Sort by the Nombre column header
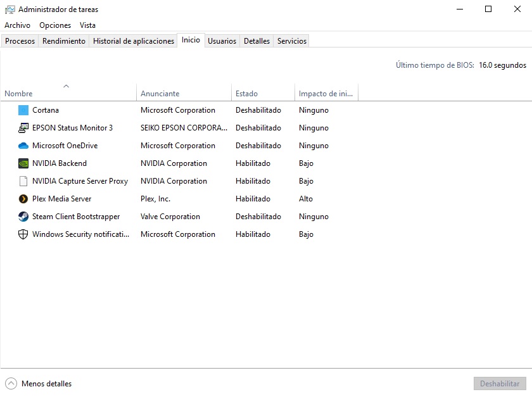The width and height of the screenshot is (532, 399). click(68, 94)
